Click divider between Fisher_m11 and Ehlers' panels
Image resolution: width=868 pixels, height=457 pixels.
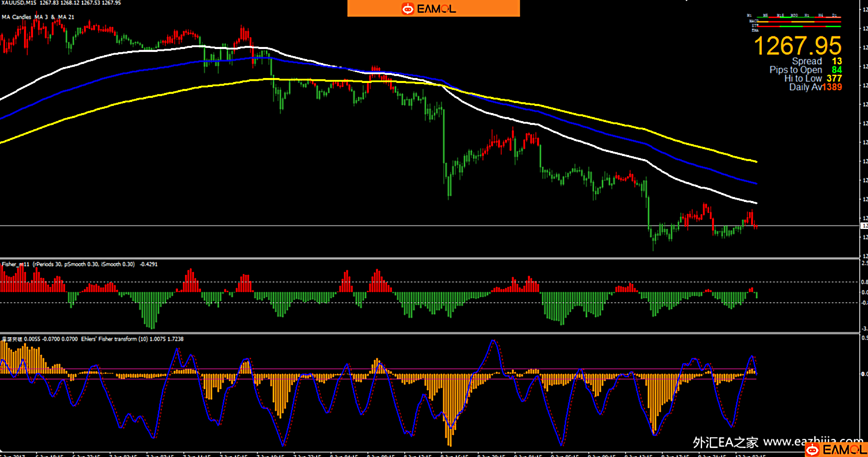click(x=431, y=333)
